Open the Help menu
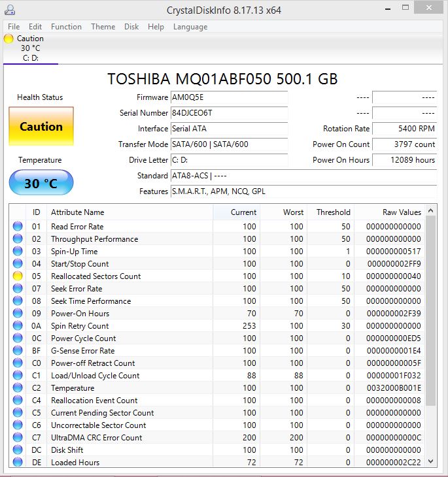Image resolution: width=448 pixels, height=477 pixels. click(156, 27)
